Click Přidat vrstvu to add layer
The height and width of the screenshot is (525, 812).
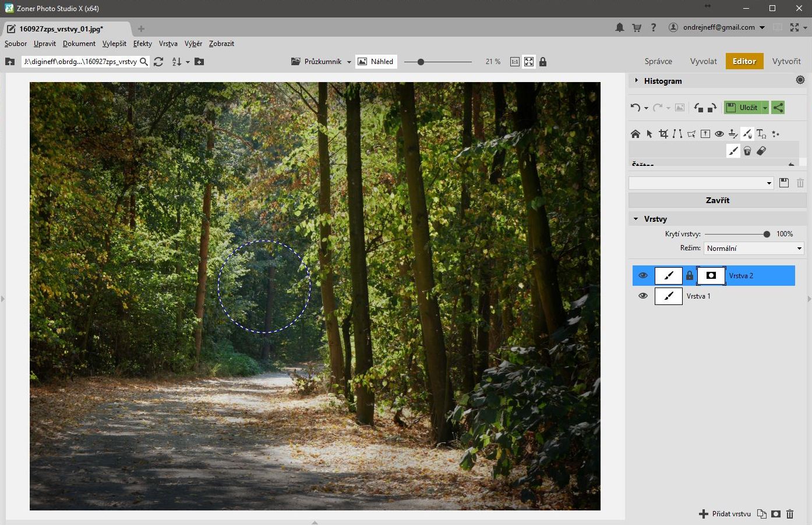pyautogui.click(x=725, y=514)
